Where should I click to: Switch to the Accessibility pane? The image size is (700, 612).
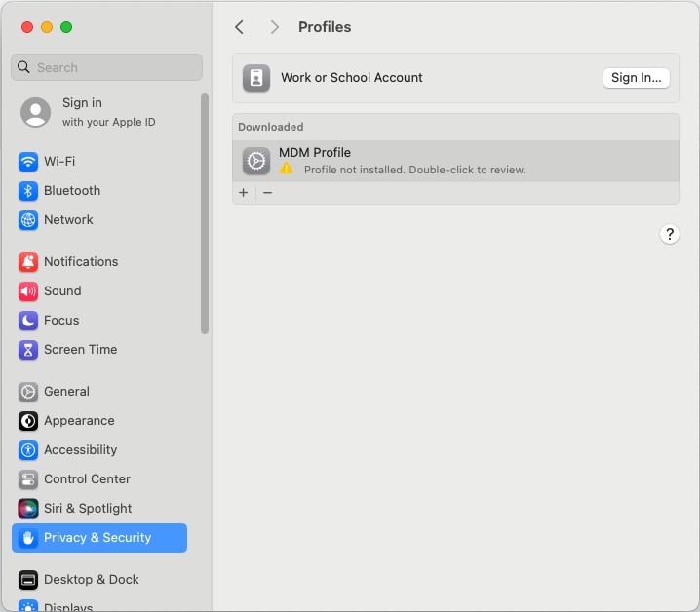coord(80,450)
